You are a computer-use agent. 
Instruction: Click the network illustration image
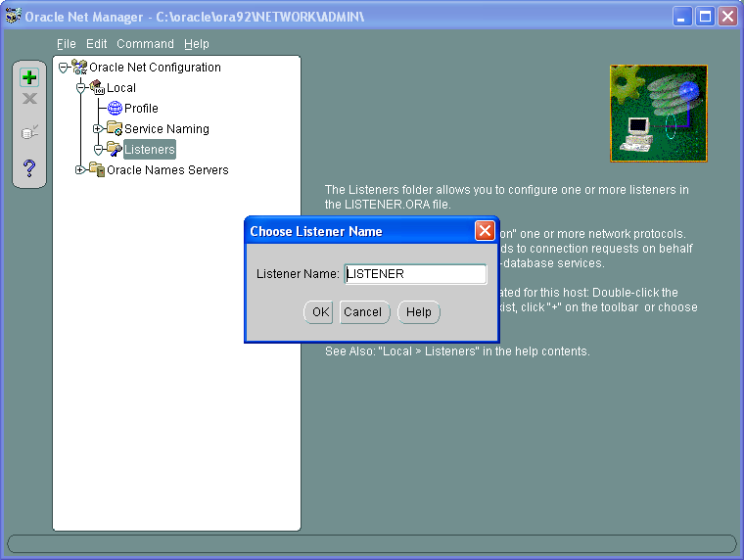click(659, 114)
